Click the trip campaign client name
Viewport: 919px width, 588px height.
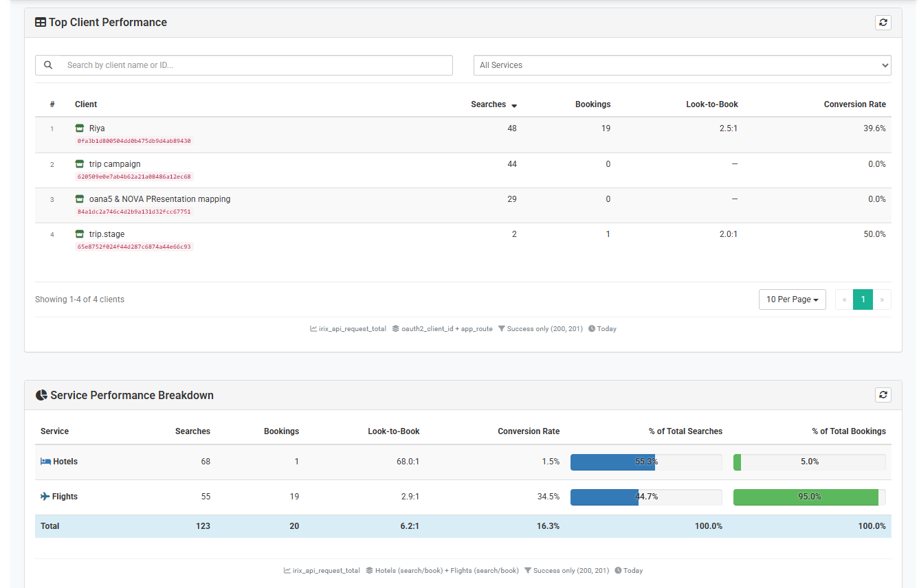pyautogui.click(x=113, y=163)
